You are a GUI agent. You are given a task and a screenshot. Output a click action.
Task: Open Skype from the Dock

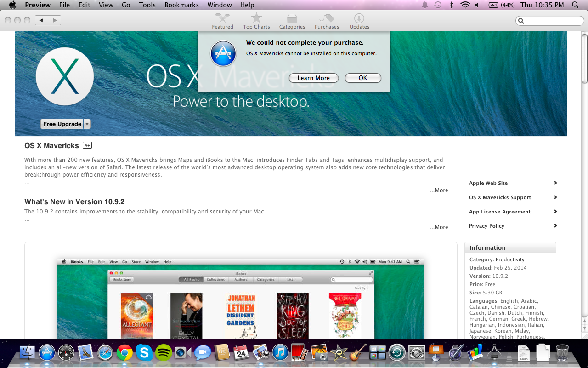click(144, 353)
